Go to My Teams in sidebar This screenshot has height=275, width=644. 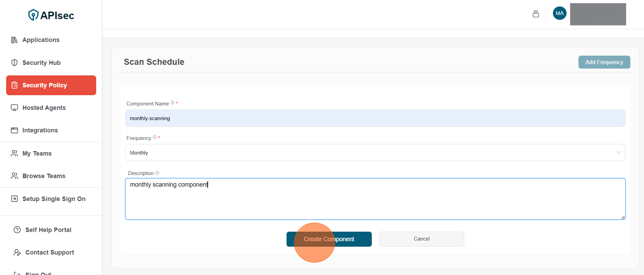click(x=37, y=154)
